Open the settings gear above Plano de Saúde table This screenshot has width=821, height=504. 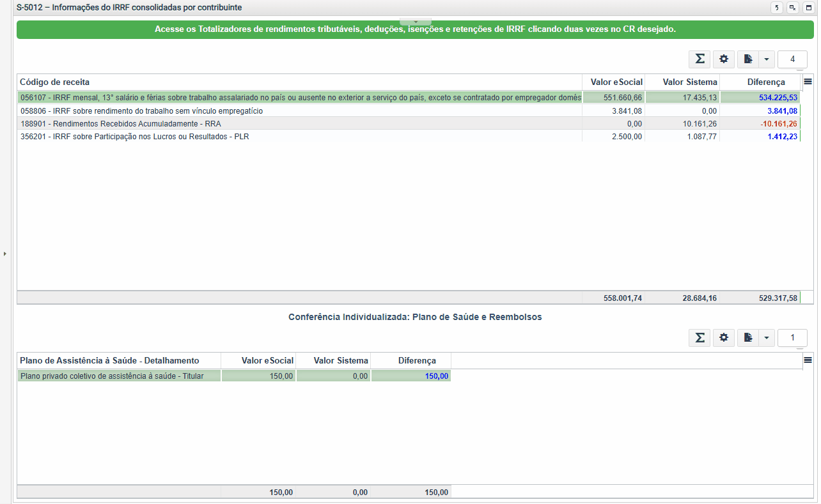pyautogui.click(x=724, y=337)
